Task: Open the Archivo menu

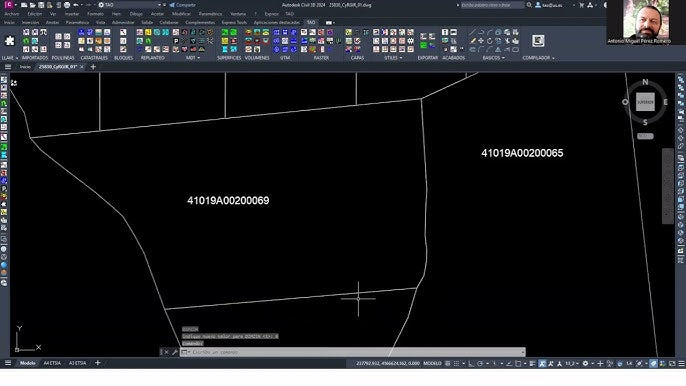Action: coord(12,14)
